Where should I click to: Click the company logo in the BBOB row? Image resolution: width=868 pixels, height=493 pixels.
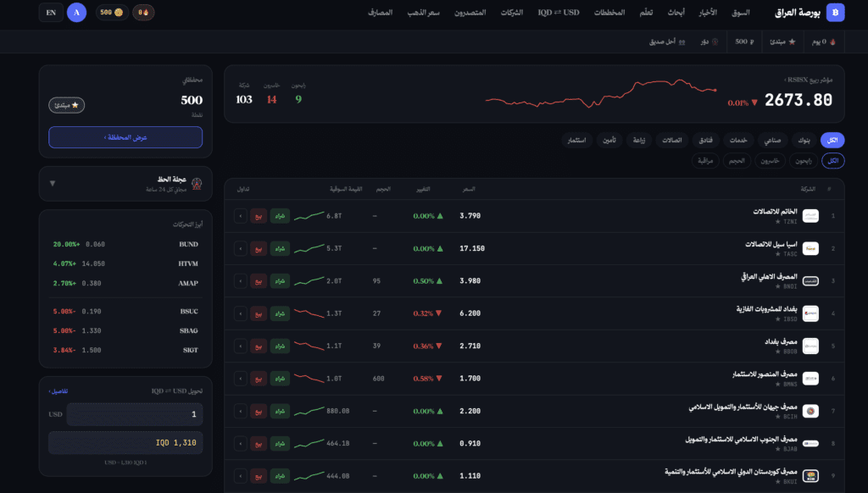point(810,346)
